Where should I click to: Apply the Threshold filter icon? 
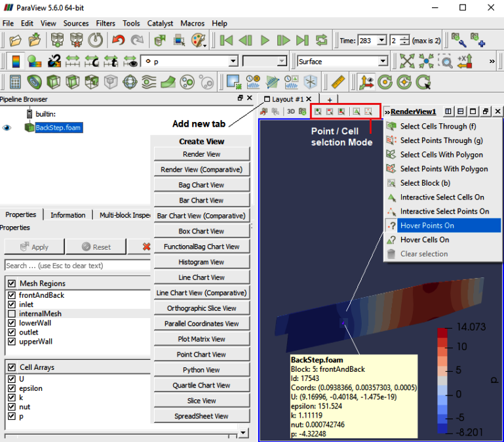[92, 82]
